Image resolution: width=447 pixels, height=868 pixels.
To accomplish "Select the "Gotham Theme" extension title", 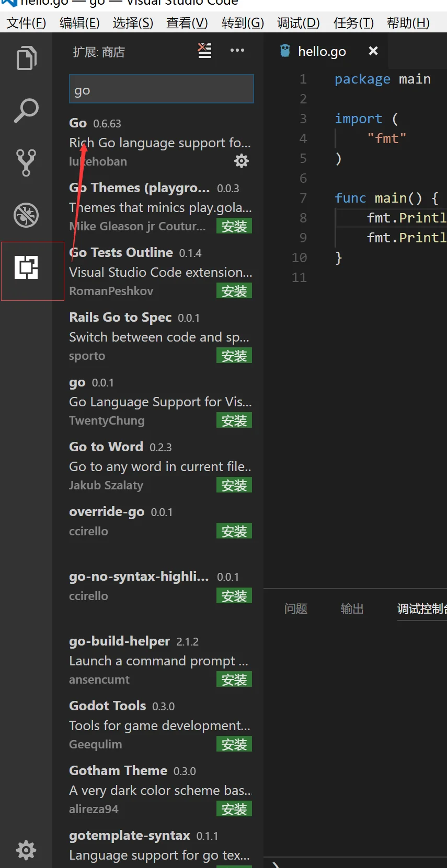I will 118,771.
